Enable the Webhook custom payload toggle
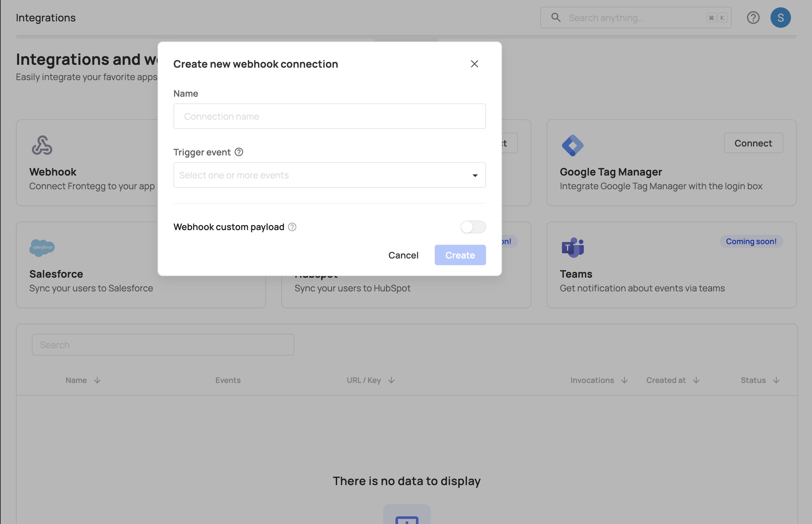This screenshot has width=812, height=524. click(473, 227)
